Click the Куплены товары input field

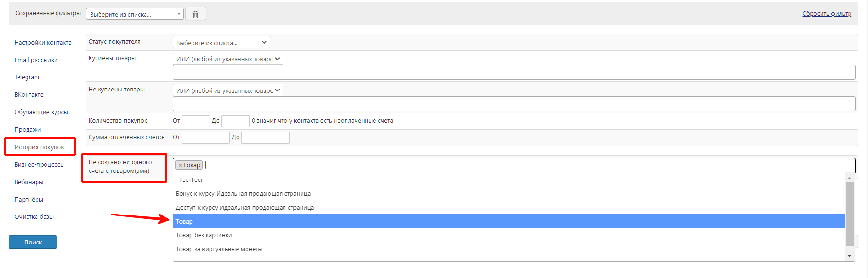(513, 72)
